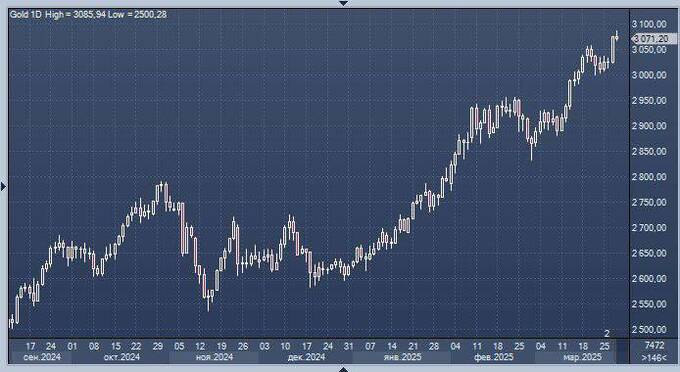Image resolution: width=680 pixels, height=372 pixels.
Task: Click the 3 100,00 price axis label
Action: tap(649, 24)
